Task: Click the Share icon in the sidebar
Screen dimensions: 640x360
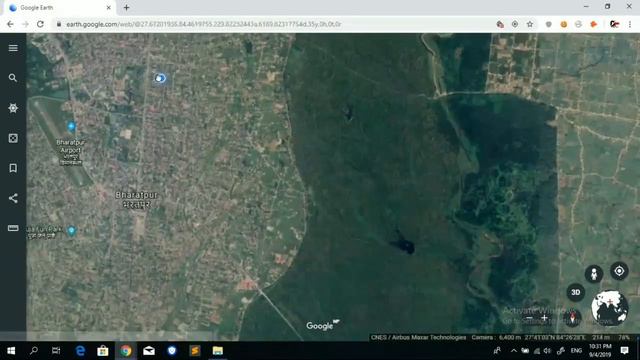Action: click(x=13, y=198)
